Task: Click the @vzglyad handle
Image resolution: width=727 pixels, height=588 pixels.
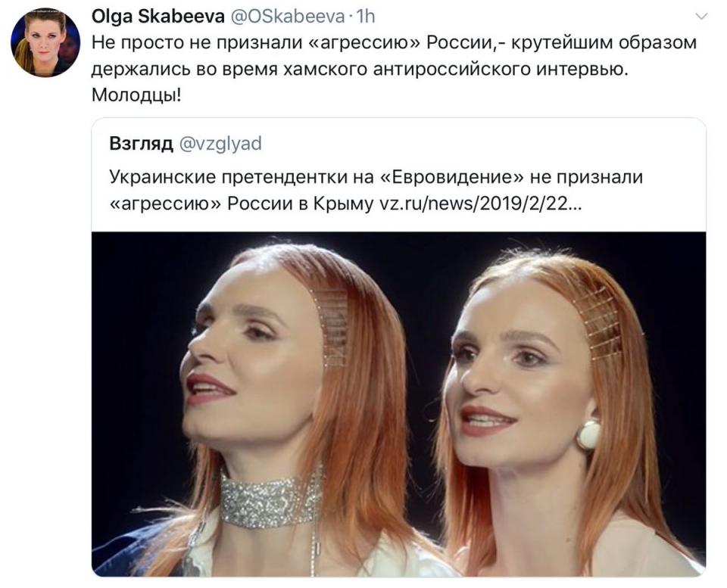Action: pyautogui.click(x=220, y=144)
